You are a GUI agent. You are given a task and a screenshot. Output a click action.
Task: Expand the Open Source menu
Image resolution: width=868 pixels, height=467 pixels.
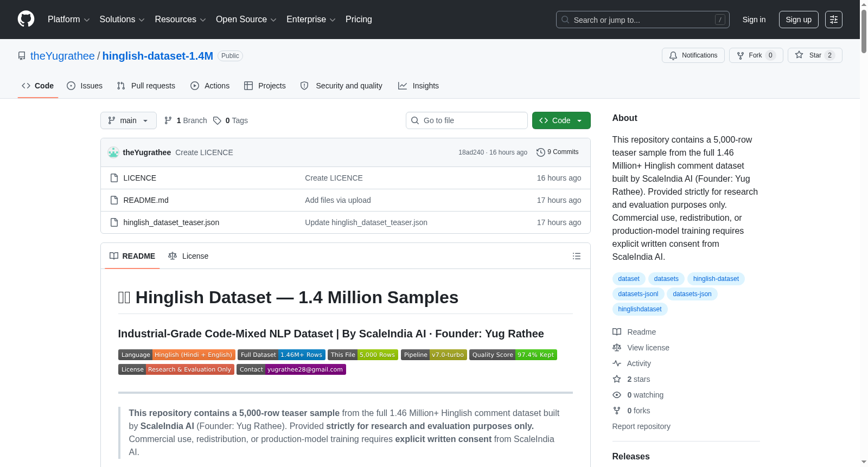pyautogui.click(x=246, y=20)
